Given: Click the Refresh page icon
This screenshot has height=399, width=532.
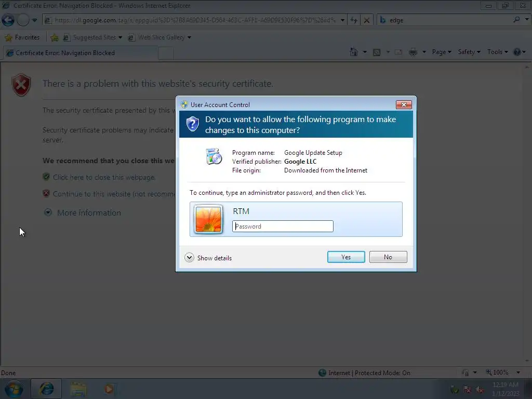Looking at the screenshot, I should [354, 20].
